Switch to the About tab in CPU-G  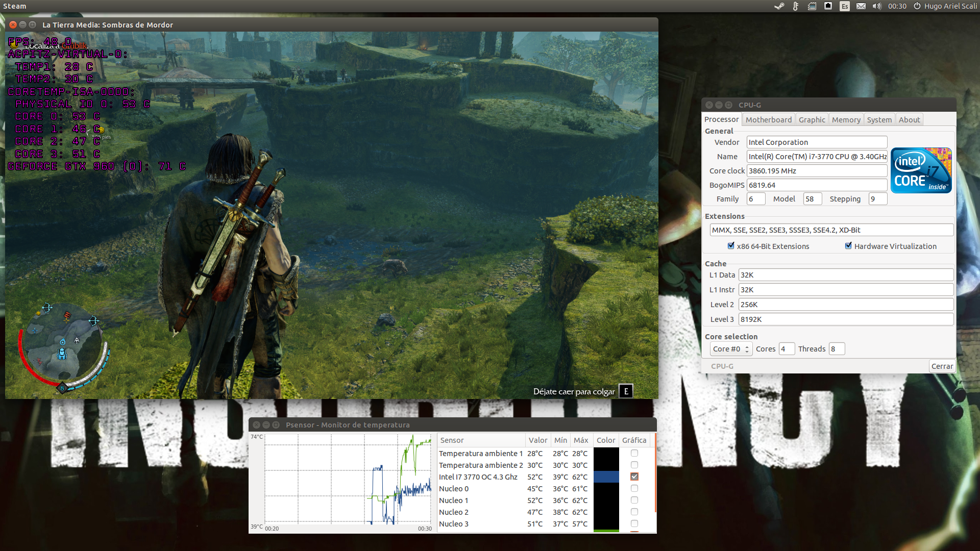pyautogui.click(x=909, y=120)
